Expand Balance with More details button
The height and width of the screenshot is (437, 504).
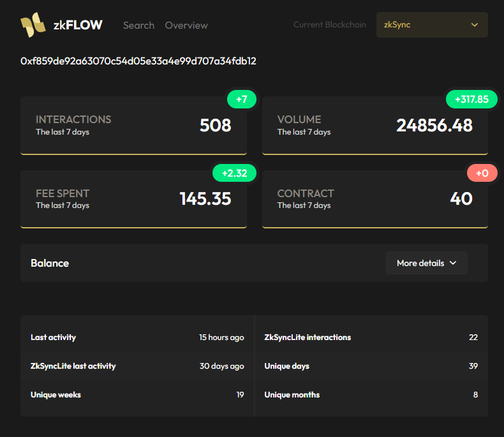(426, 263)
